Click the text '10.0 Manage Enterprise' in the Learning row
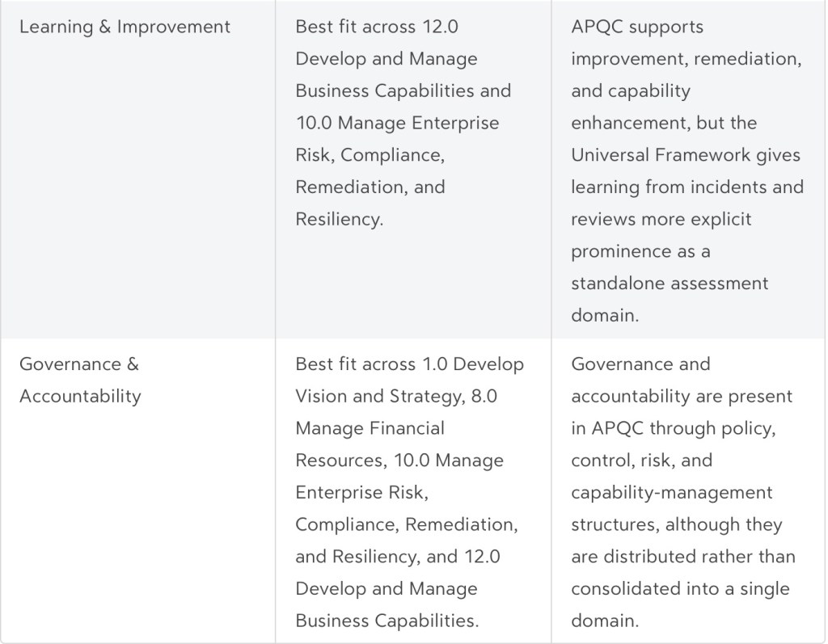This screenshot has width=828, height=644. [397, 123]
